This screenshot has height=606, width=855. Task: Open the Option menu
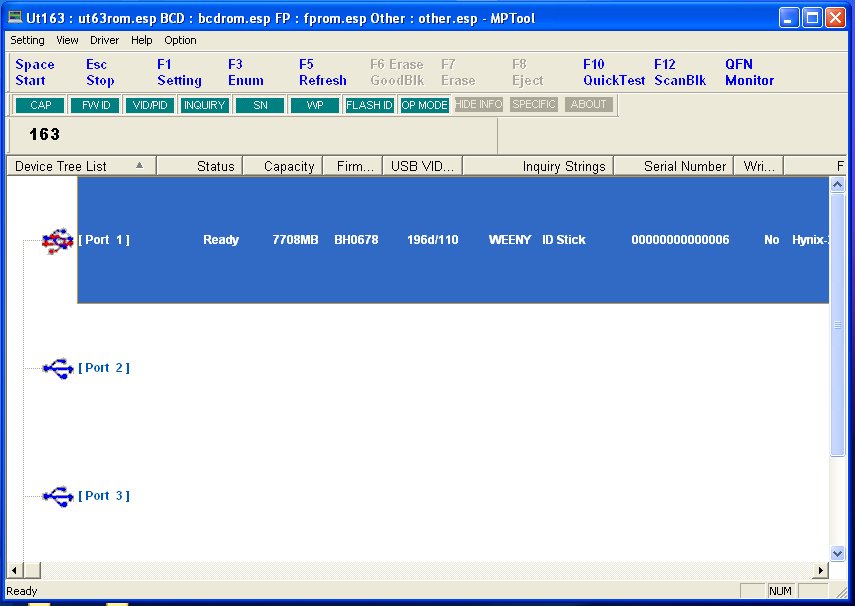tap(180, 40)
